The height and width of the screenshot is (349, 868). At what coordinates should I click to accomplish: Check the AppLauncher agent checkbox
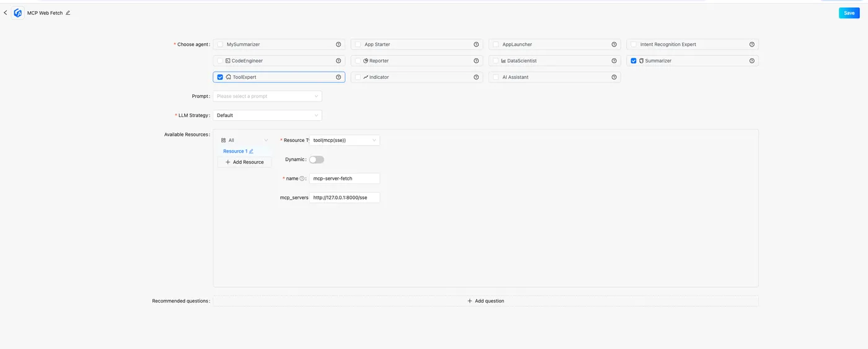(495, 45)
